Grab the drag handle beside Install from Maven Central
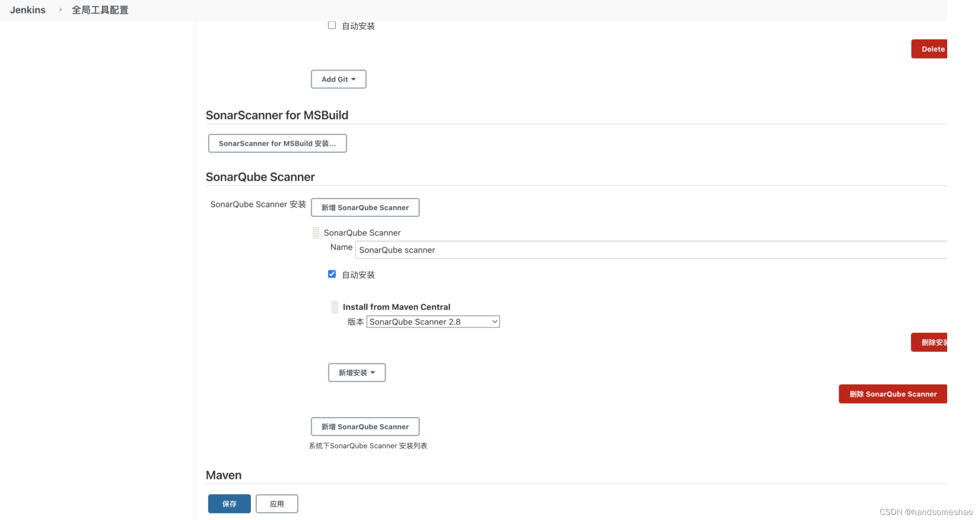Screen dimensions: 980x520 click(335, 307)
